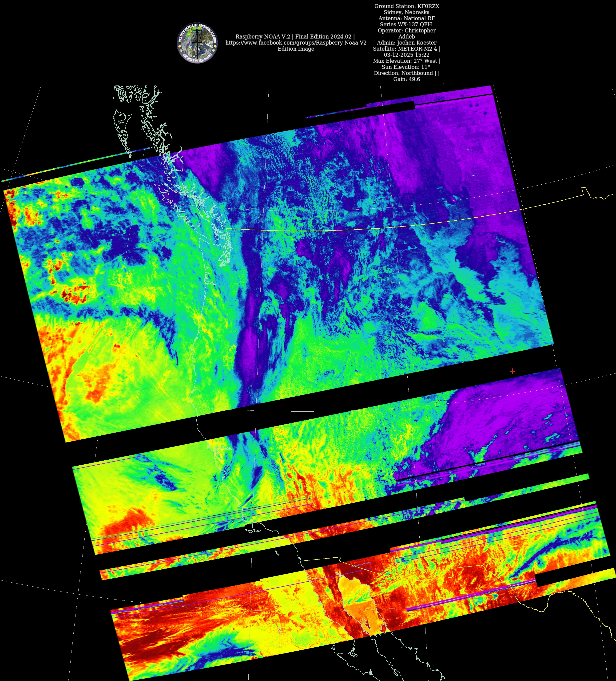Click the Admin: Jochen Koester text
Image resolution: width=616 pixels, height=681 pixels.
tap(406, 43)
